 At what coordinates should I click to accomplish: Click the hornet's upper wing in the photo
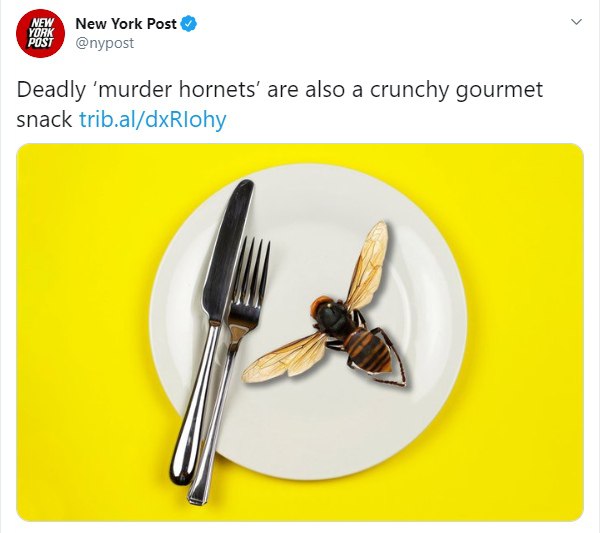tap(367, 265)
